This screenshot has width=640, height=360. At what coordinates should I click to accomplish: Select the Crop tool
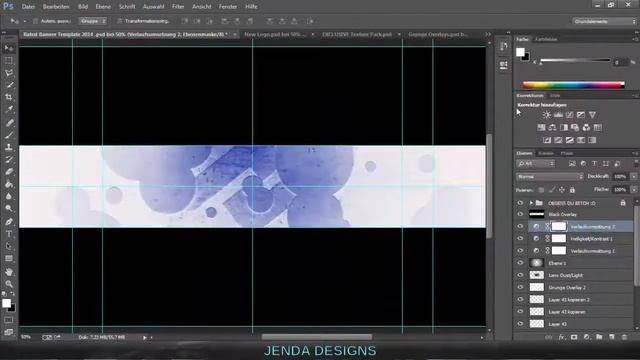point(9,97)
